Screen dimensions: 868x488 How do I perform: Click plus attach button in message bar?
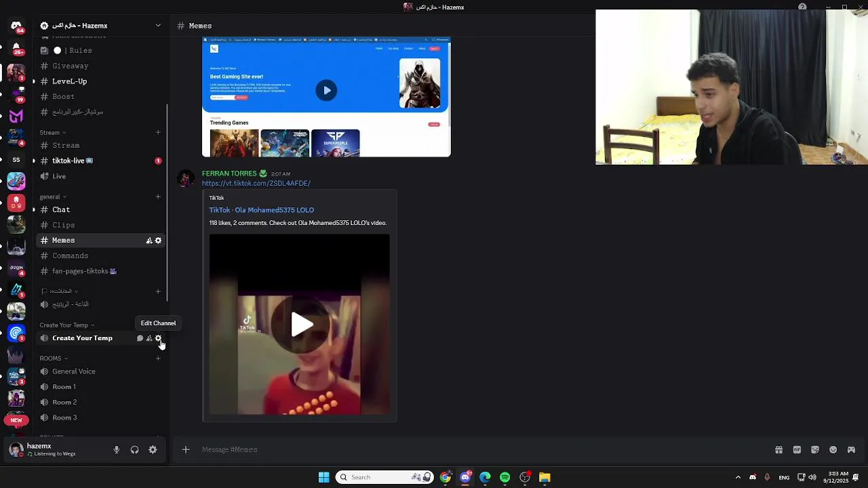186,449
